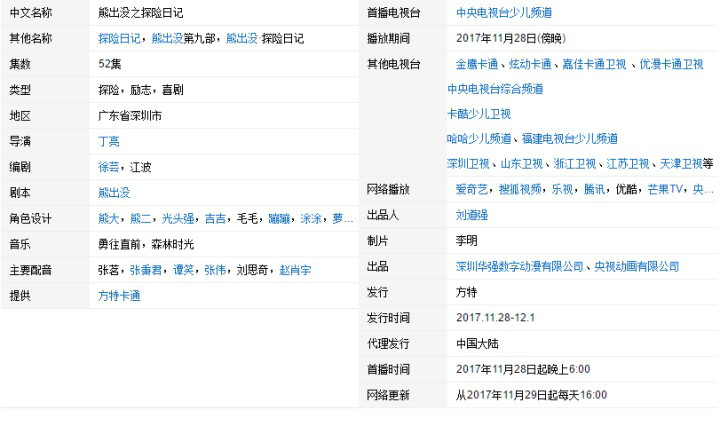This screenshot has height=434, width=720.
Task: Open 深圳华强数字动漫有限公司 link
Action: 519,266
